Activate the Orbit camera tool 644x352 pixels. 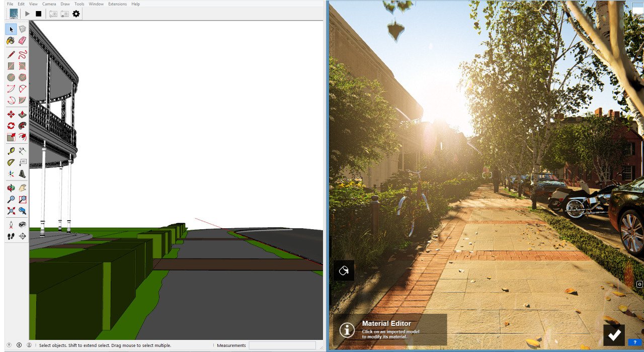11,188
